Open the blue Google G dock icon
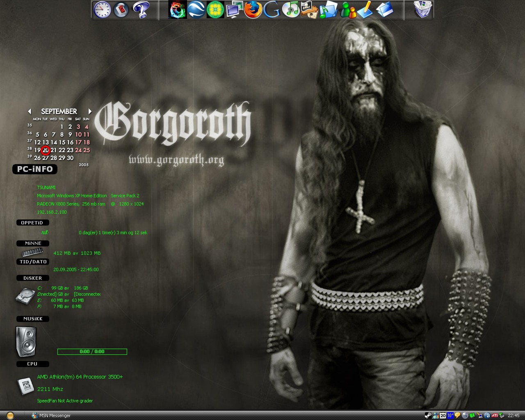Screen dimensions: 525x420 (272, 10)
